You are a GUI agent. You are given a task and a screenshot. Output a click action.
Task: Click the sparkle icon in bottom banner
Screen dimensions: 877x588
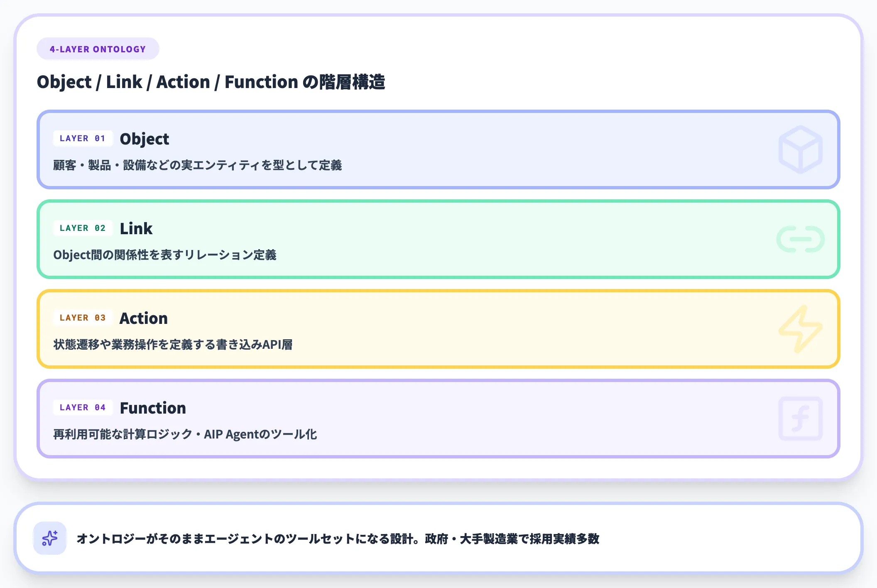(50, 538)
